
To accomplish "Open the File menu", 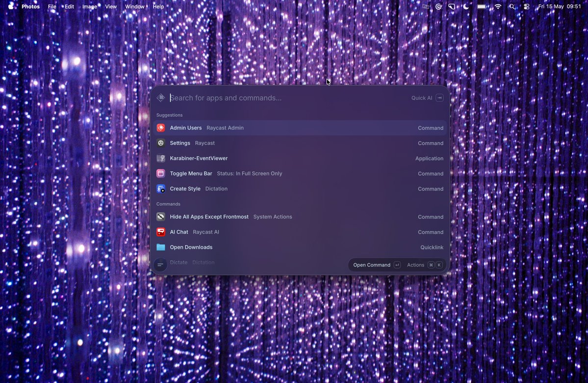I will [x=52, y=6].
